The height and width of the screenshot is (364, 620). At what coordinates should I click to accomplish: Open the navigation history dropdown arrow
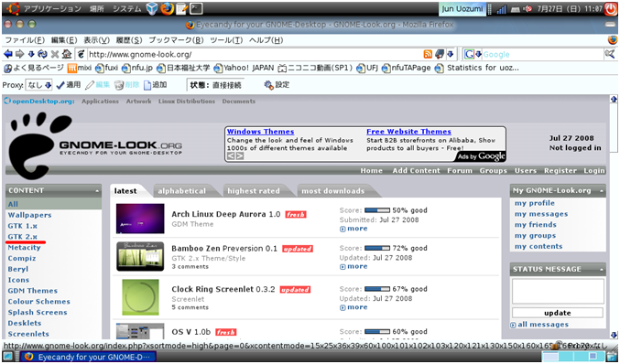pyautogui.click(x=31, y=54)
